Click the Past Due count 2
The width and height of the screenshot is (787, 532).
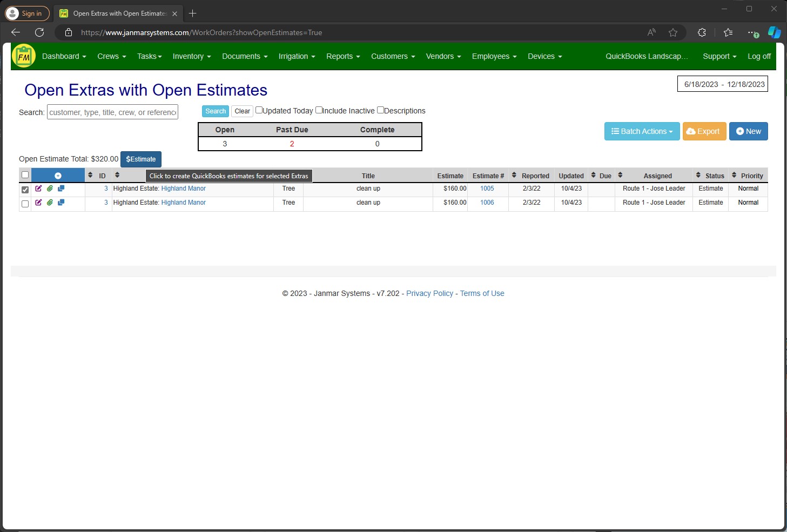click(292, 144)
